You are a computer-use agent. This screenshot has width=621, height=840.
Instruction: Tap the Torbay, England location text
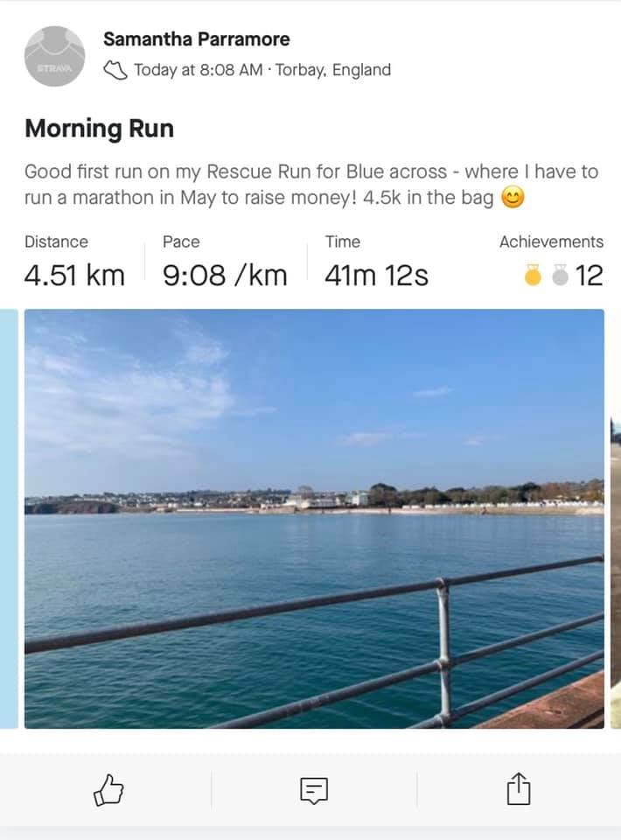(x=333, y=70)
